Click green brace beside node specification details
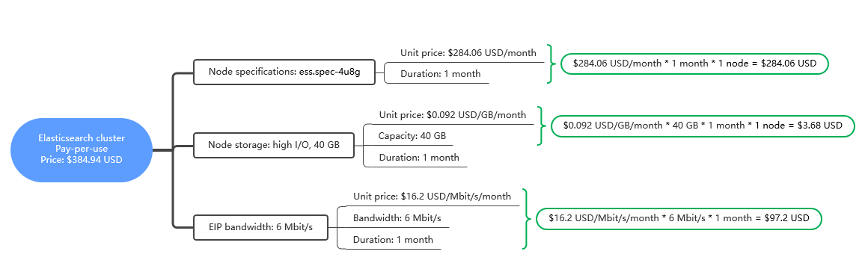The width and height of the screenshot is (868, 272). click(x=549, y=64)
